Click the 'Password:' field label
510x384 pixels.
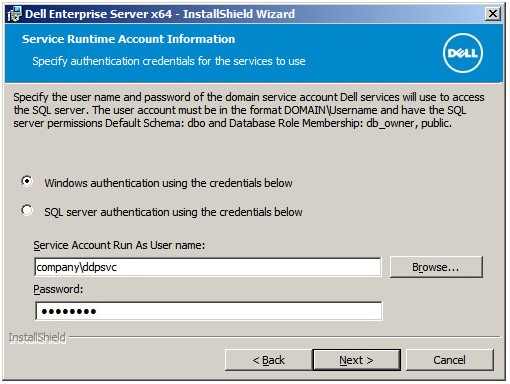[x=58, y=289]
